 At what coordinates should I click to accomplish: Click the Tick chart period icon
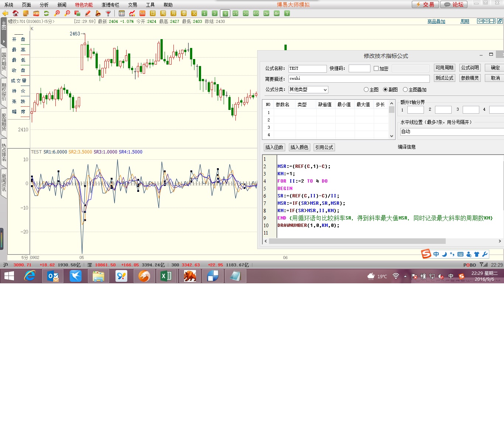pyautogui.click(x=142, y=13)
